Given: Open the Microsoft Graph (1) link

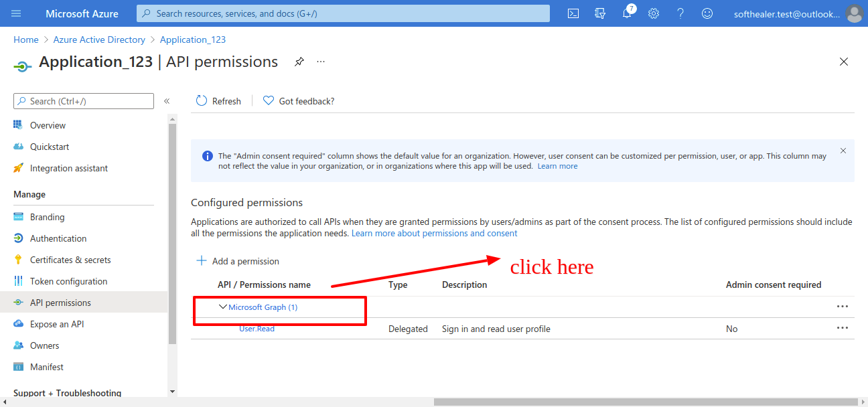Looking at the screenshot, I should pyautogui.click(x=263, y=307).
